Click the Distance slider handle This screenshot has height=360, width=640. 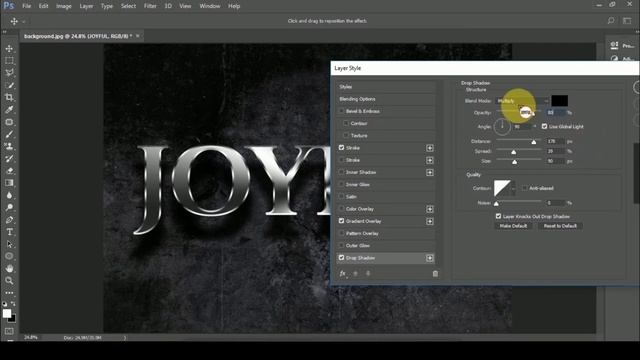(x=533, y=142)
